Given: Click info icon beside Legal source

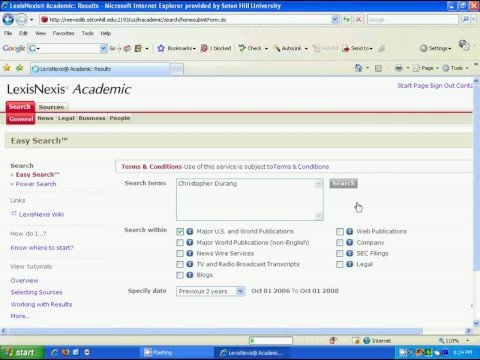Looking at the screenshot, I should point(350,264).
